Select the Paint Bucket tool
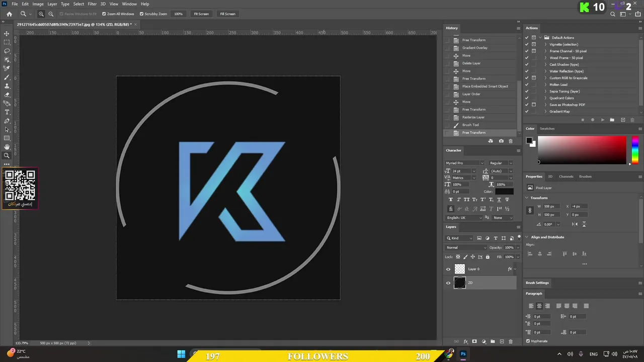Screen dimensions: 644x362 pyautogui.click(x=7, y=103)
